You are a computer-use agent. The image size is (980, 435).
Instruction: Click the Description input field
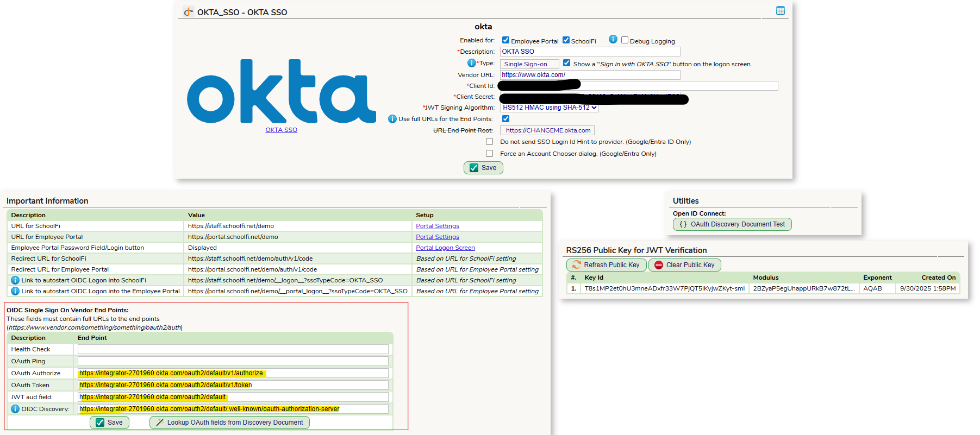point(590,52)
